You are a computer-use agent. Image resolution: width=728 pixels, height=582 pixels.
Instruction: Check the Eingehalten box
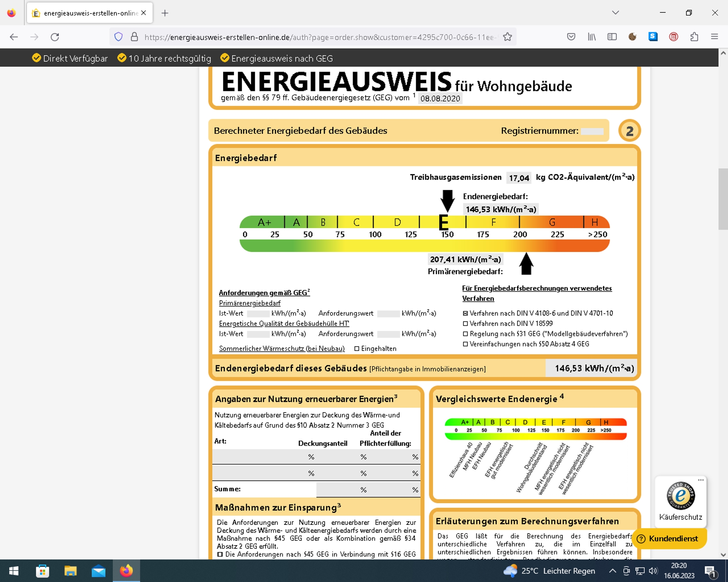coord(357,349)
